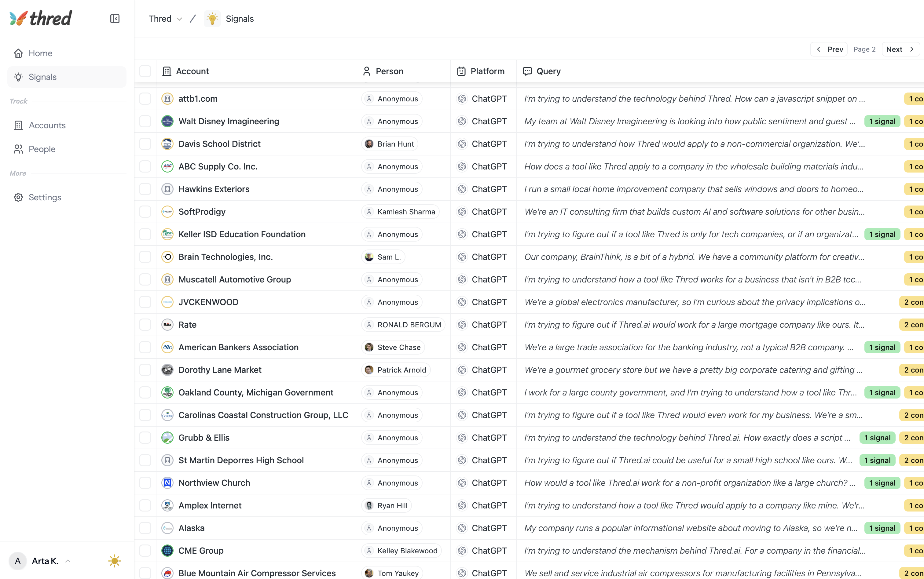Collapse the sidebar panel icon
The image size is (924, 579).
click(115, 19)
